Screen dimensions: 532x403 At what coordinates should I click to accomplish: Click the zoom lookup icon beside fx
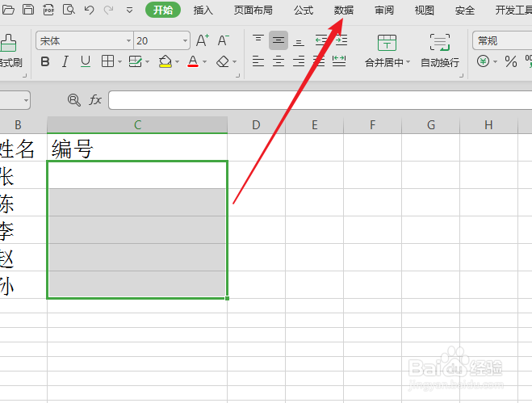click(x=74, y=100)
